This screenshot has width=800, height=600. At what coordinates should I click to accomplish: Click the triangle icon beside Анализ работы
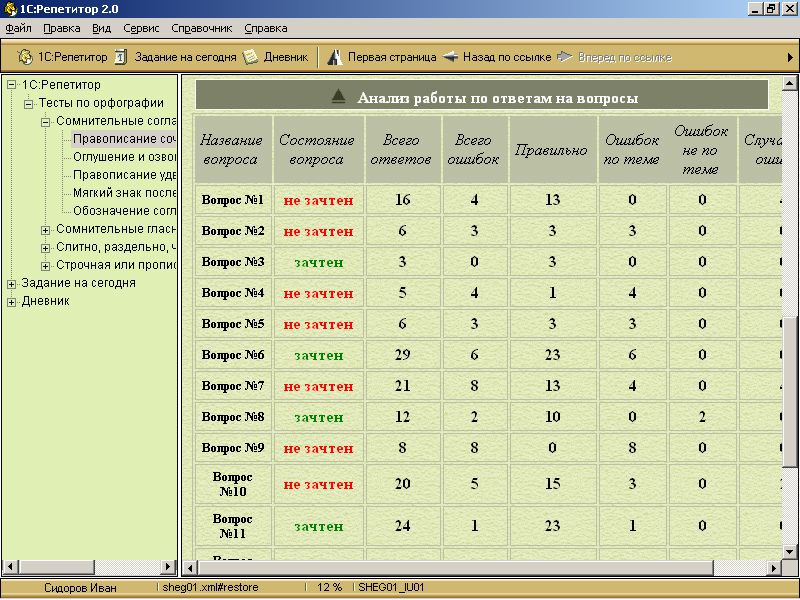(x=338, y=97)
